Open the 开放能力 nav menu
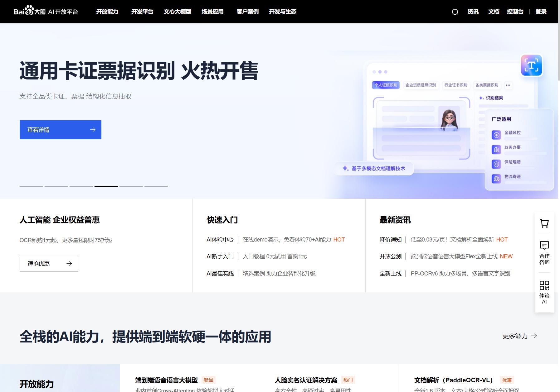Image resolution: width=560 pixels, height=392 pixels. (x=107, y=12)
